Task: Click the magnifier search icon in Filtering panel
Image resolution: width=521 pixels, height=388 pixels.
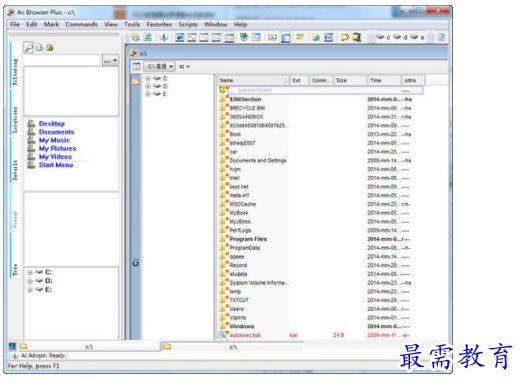Action: click(x=29, y=48)
